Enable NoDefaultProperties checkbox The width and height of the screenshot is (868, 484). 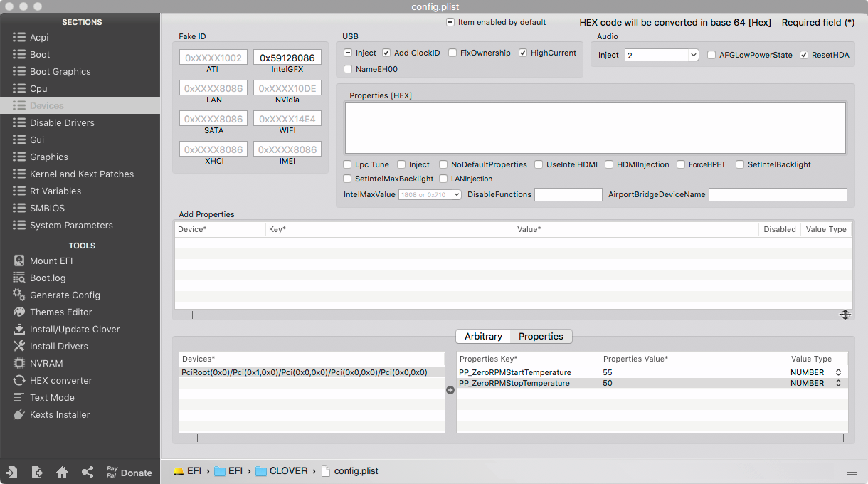443,164
